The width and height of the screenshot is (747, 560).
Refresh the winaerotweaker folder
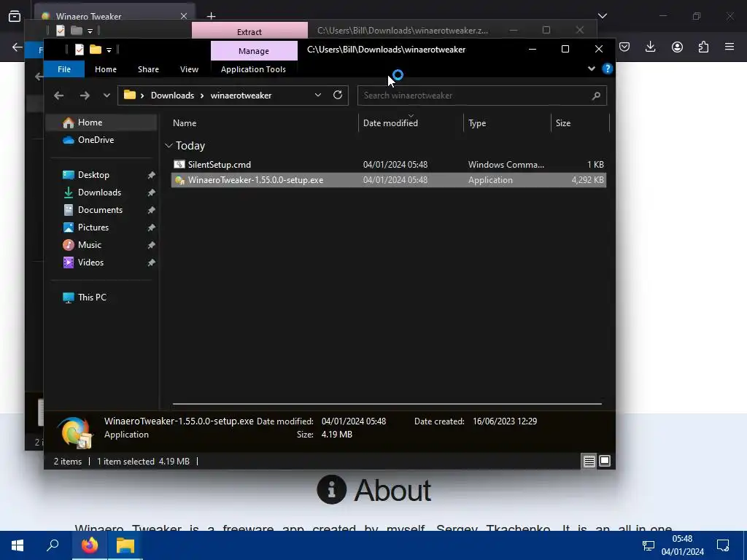(x=338, y=95)
